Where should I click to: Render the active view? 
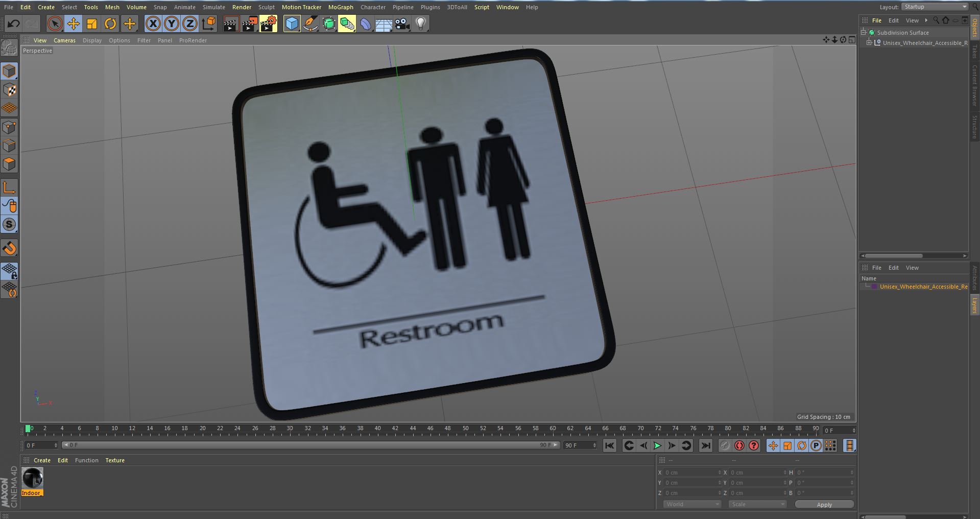click(231, 23)
